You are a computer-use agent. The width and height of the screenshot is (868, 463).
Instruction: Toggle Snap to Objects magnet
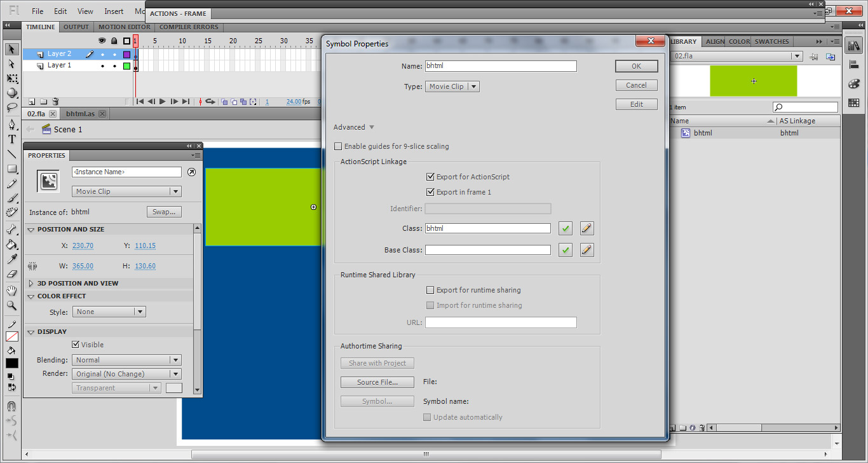pos(11,406)
